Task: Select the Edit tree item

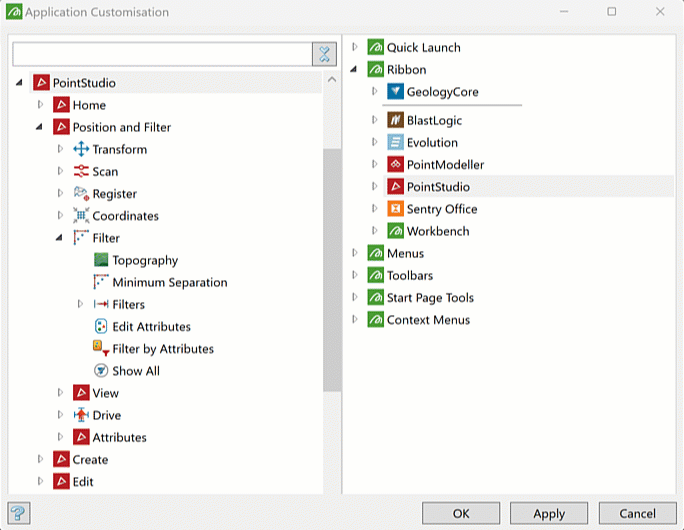Action: click(83, 482)
